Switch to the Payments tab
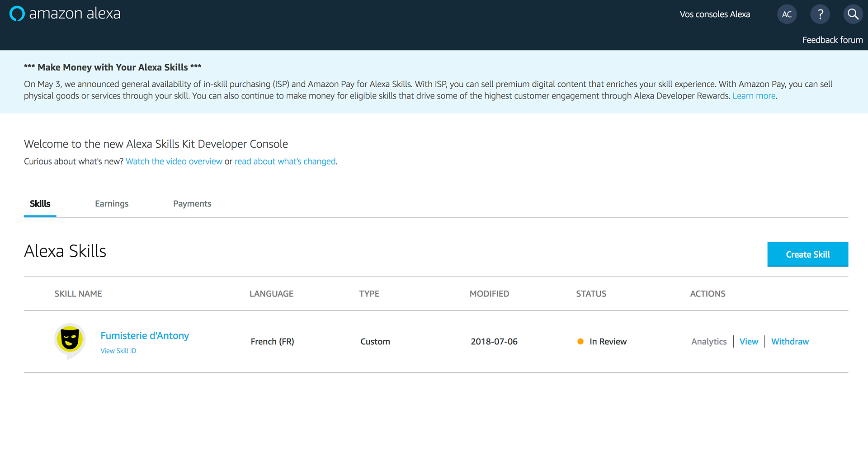The width and height of the screenshot is (868, 461). point(192,204)
